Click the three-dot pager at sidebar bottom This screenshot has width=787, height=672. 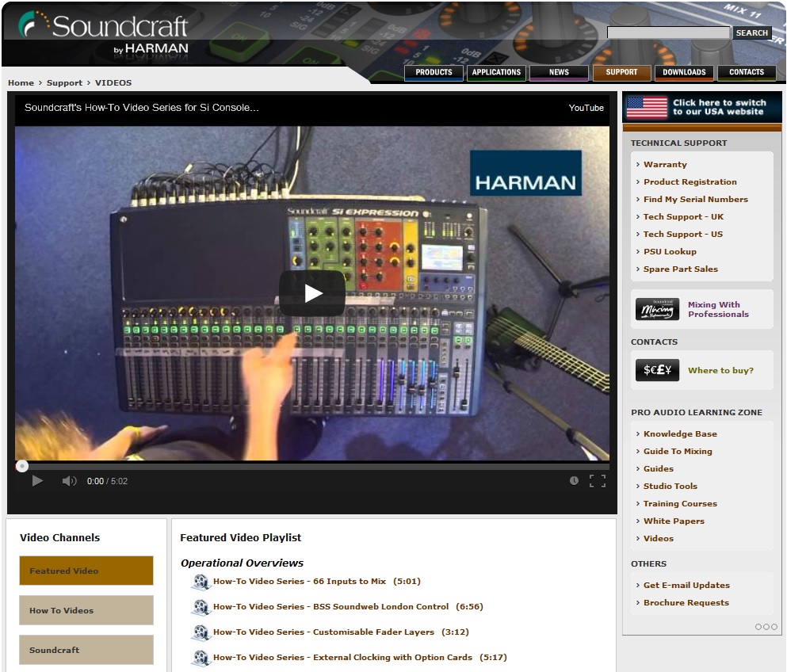pyautogui.click(x=766, y=627)
